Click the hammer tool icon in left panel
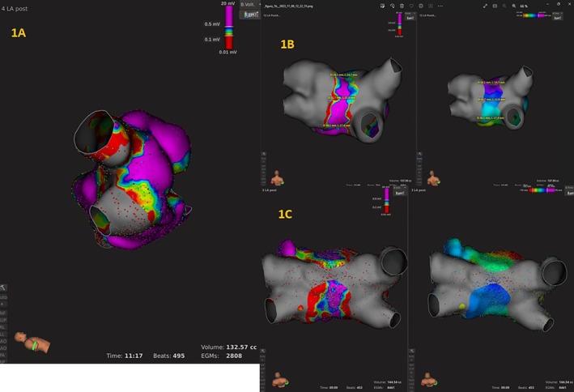The image size is (574, 392). click(4, 288)
